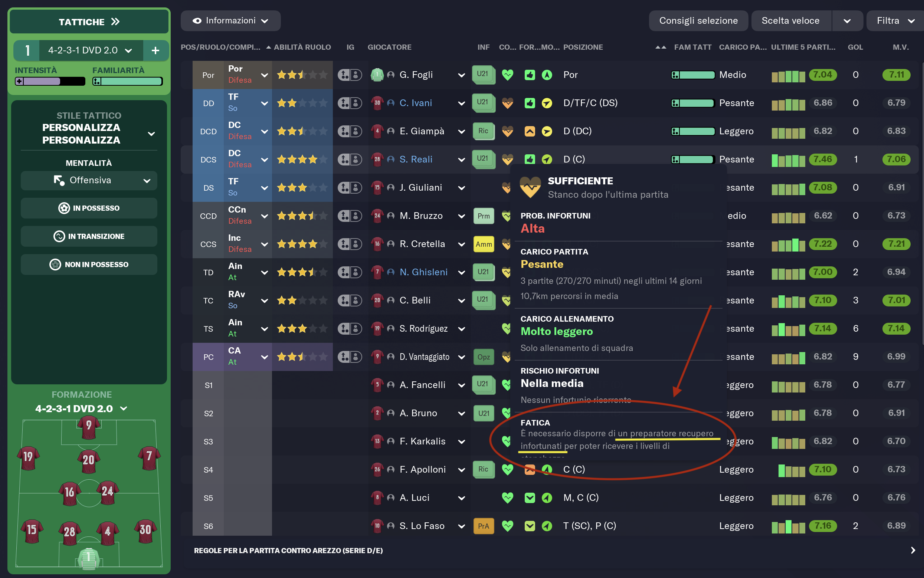Open the 4-2-3-1 DVD 2.0 tactic selector
Screen dimensions: 924x578
coord(91,50)
